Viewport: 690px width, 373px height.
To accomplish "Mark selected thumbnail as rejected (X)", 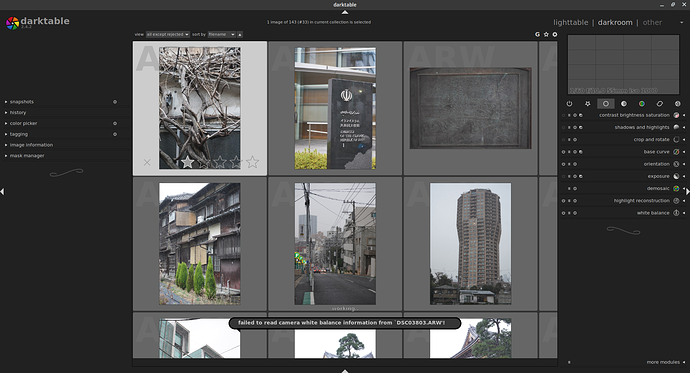I will (x=147, y=162).
